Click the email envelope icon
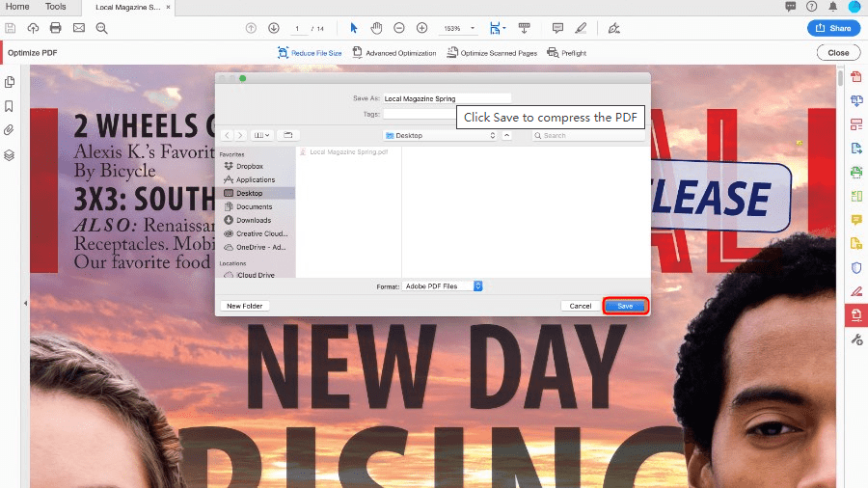 [78, 28]
